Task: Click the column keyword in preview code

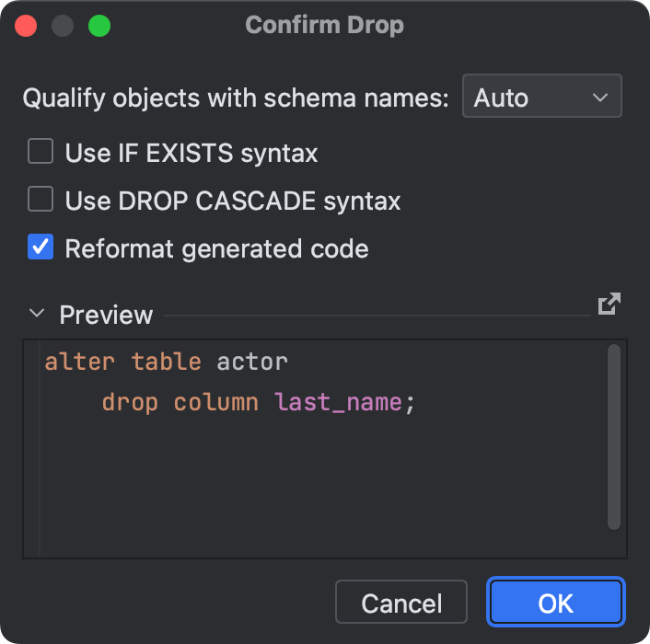Action: coord(215,402)
